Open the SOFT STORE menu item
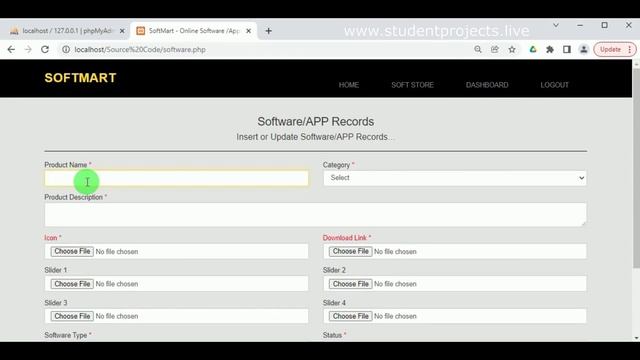 pos(412,85)
